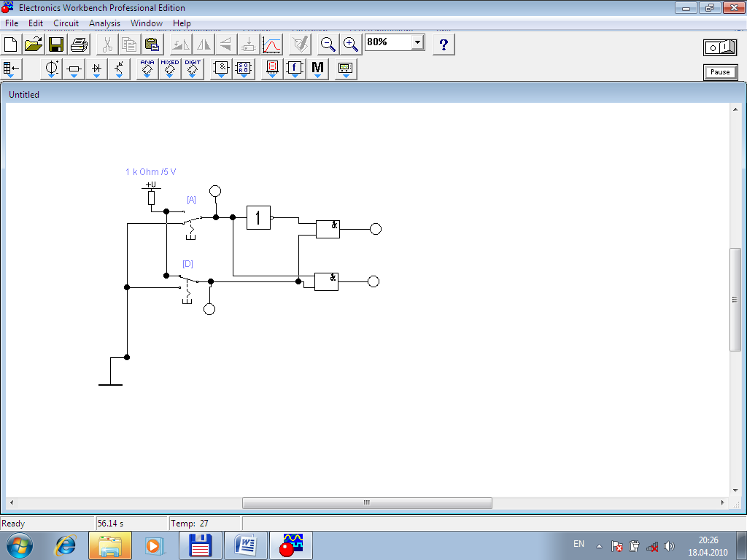Open the Basic components parts bin
Screen dimensions: 747x560
click(74, 69)
